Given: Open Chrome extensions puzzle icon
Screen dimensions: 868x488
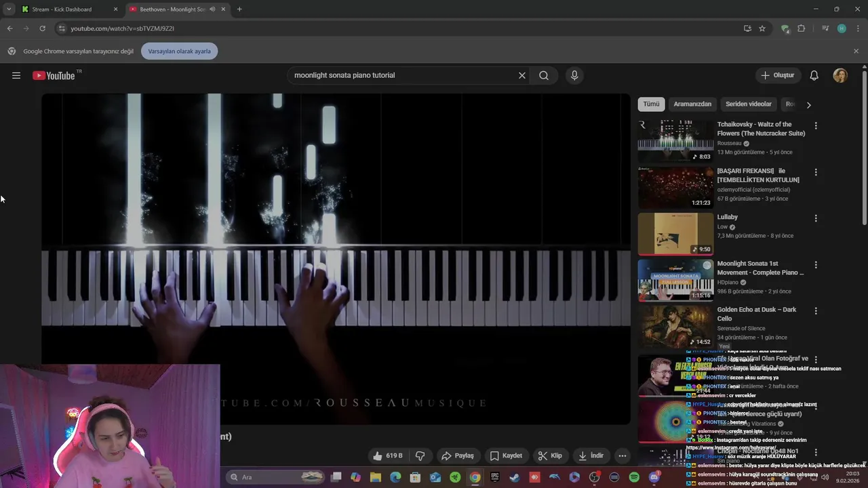Looking at the screenshot, I should [x=802, y=28].
